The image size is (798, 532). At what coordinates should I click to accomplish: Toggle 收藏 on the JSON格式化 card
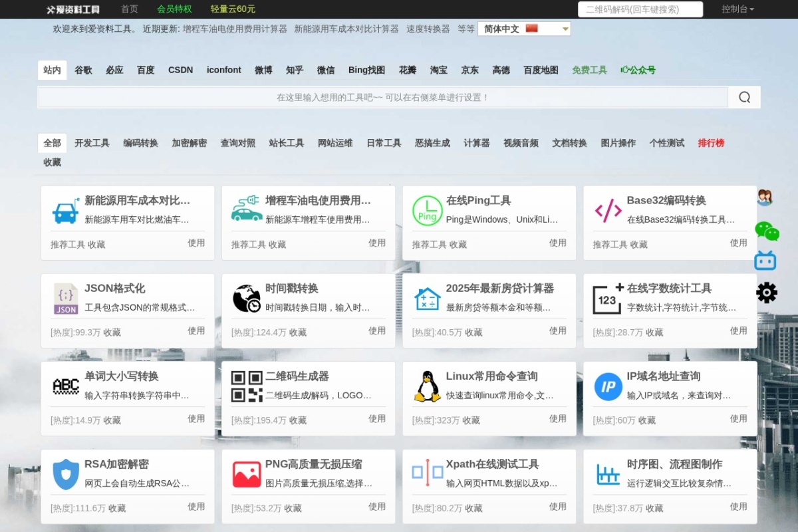(x=111, y=332)
